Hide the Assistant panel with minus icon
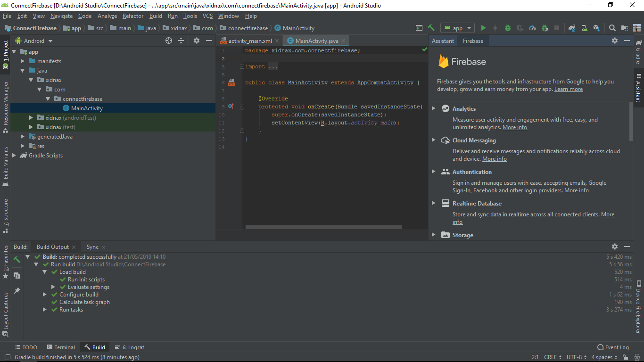The width and height of the screenshot is (644, 362). [x=627, y=41]
